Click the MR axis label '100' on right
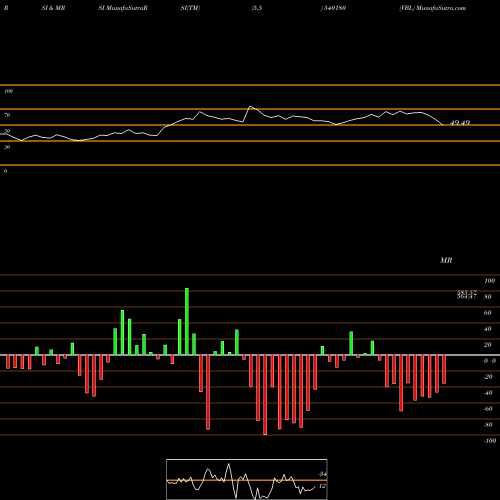 coord(489,281)
